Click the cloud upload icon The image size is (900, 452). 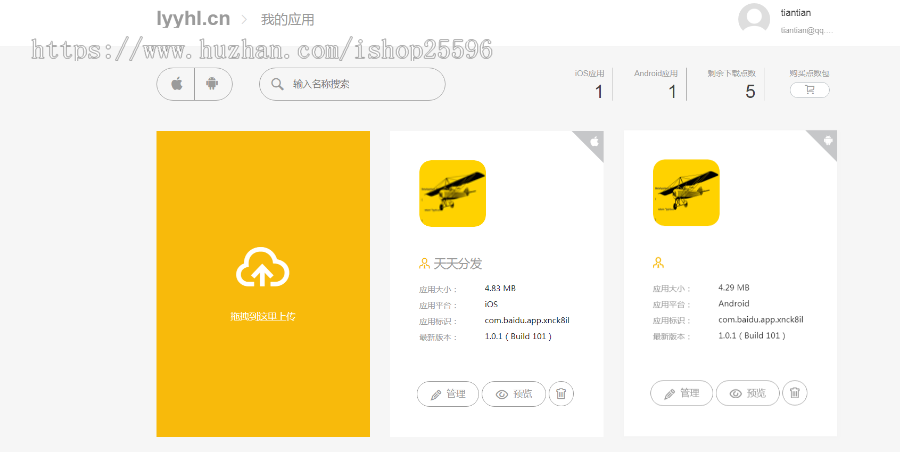262,268
